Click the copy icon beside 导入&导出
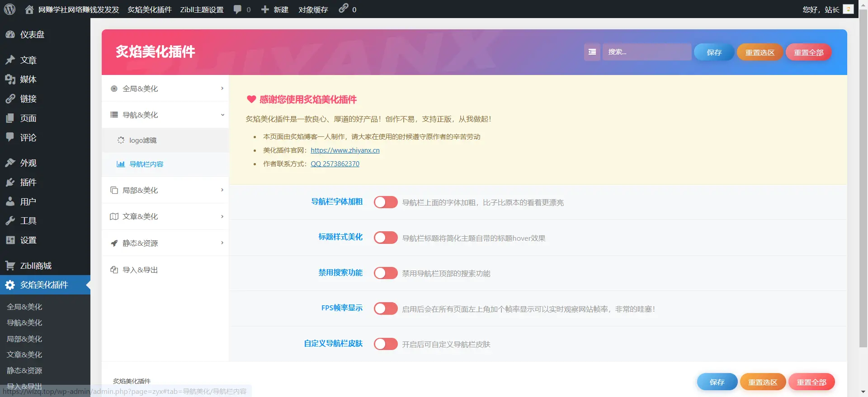The height and width of the screenshot is (397, 868). pos(114,270)
